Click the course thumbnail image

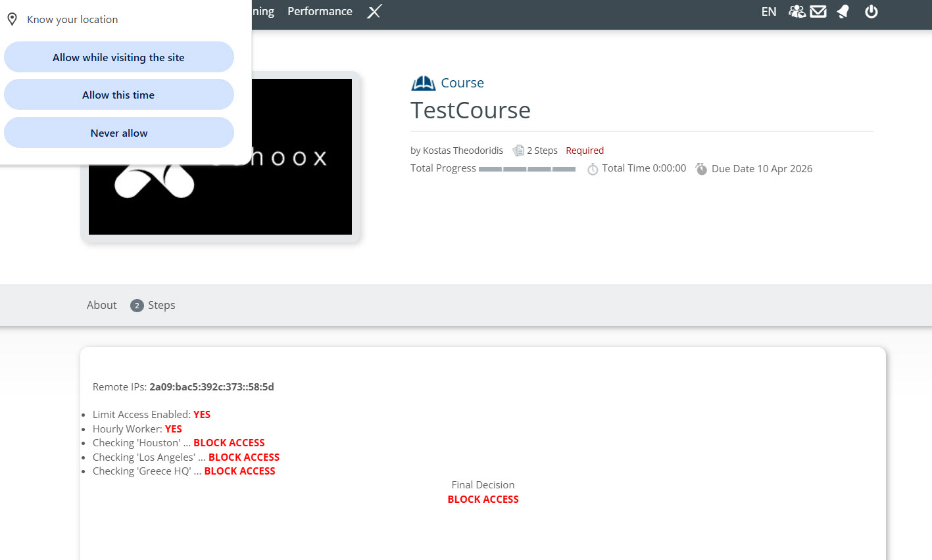220,156
